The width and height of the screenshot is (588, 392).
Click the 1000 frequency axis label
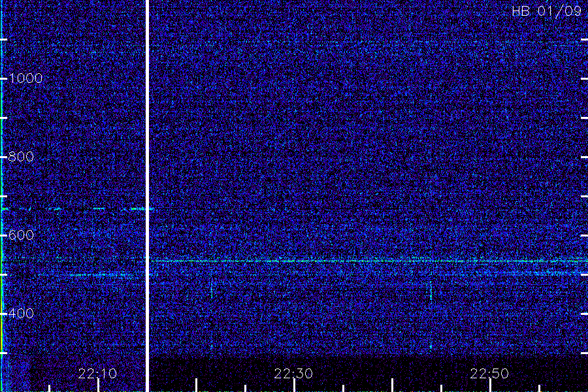point(25,78)
